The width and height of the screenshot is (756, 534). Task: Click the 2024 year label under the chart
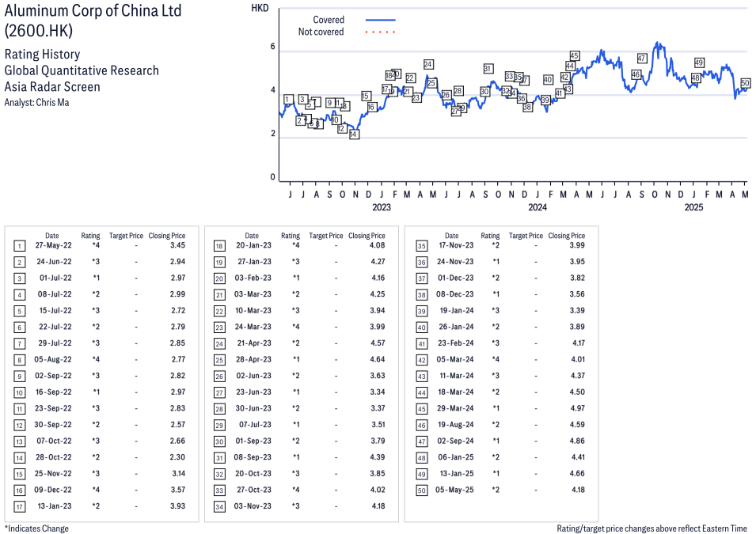pyautogui.click(x=538, y=207)
